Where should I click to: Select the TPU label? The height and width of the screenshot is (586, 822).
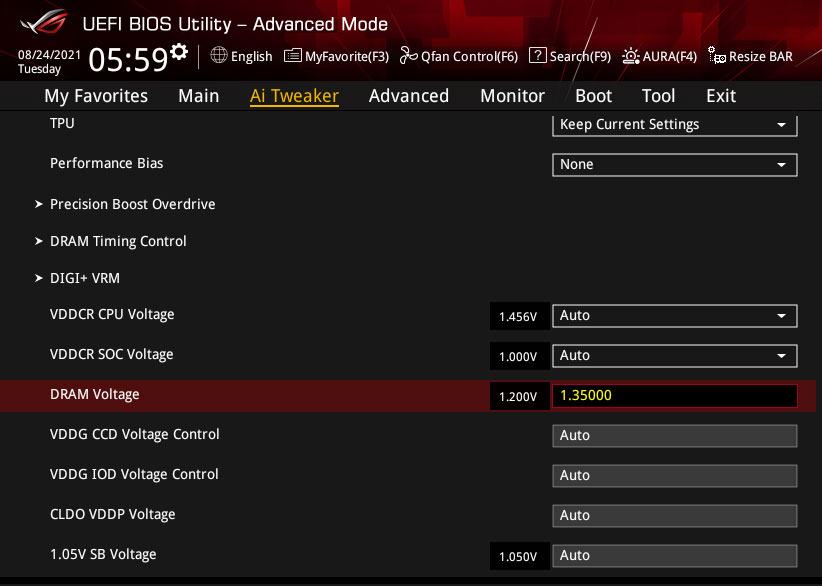tap(62, 123)
